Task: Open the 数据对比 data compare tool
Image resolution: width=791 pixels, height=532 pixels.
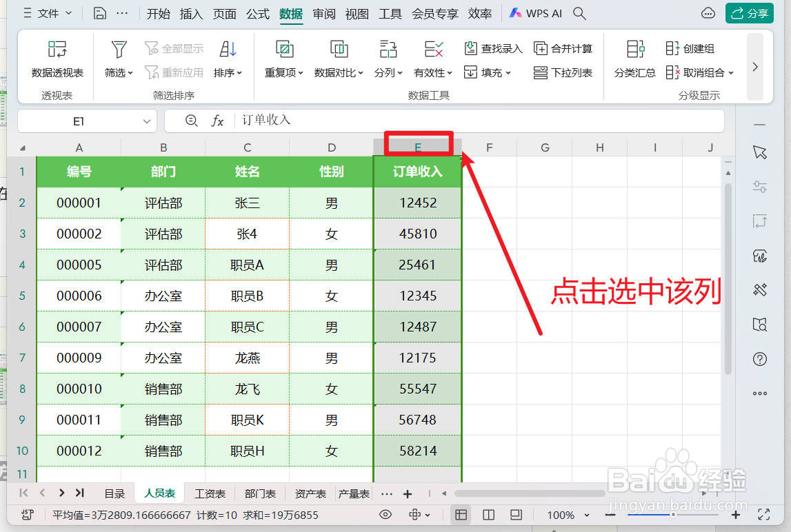Action: point(337,59)
